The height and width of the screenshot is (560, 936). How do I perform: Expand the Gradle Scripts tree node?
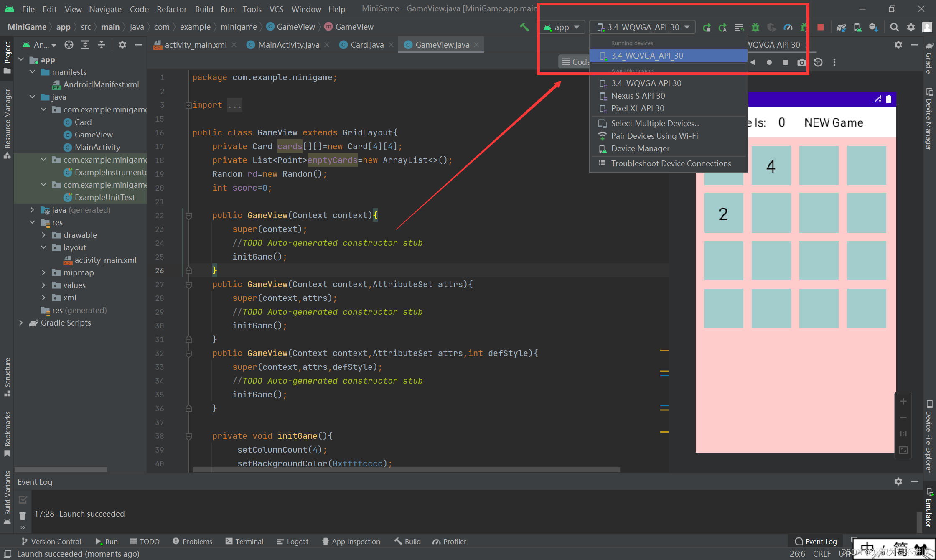click(x=21, y=323)
